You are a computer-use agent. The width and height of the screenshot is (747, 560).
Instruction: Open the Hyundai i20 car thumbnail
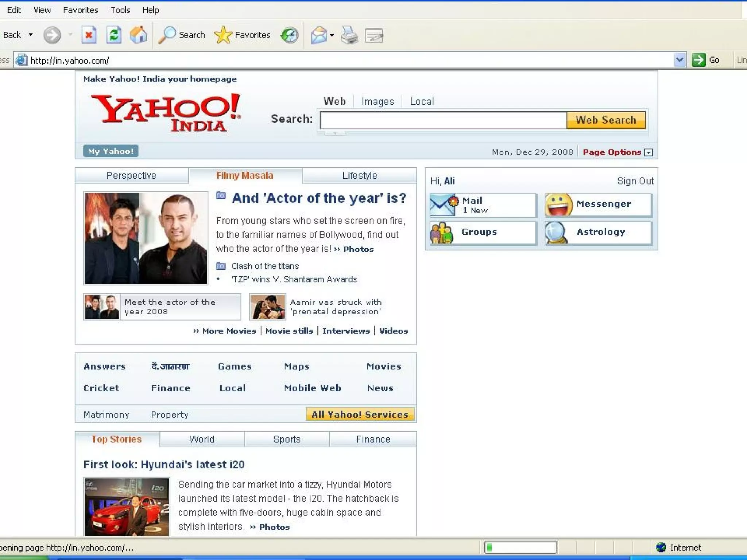tap(127, 507)
